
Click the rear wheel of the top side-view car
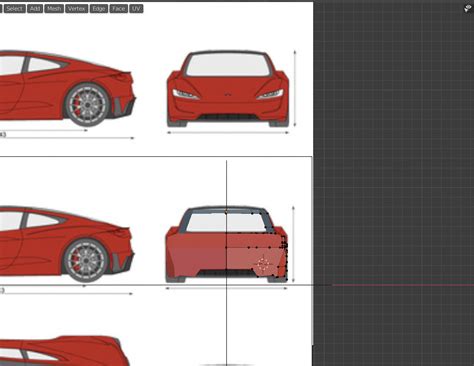click(87, 105)
